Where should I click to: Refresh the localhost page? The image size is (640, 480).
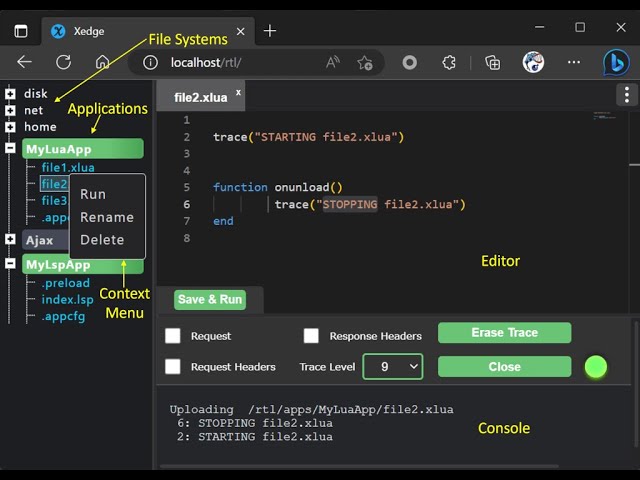64,62
